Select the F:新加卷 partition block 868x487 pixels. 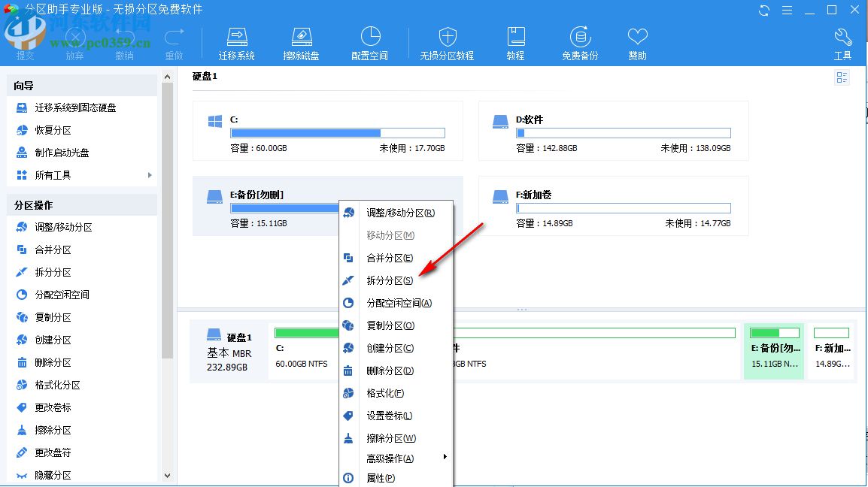tap(613, 207)
